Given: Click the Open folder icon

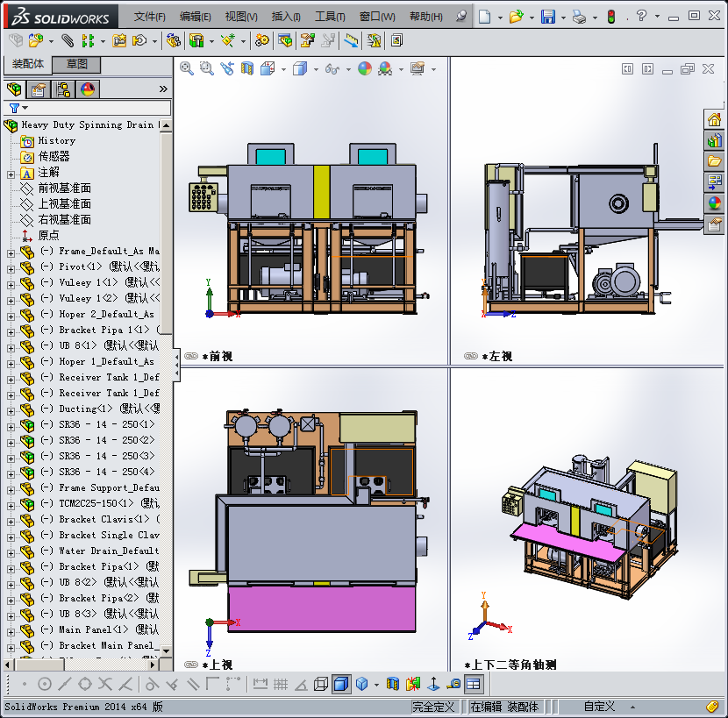Looking at the screenshot, I should 517,17.
